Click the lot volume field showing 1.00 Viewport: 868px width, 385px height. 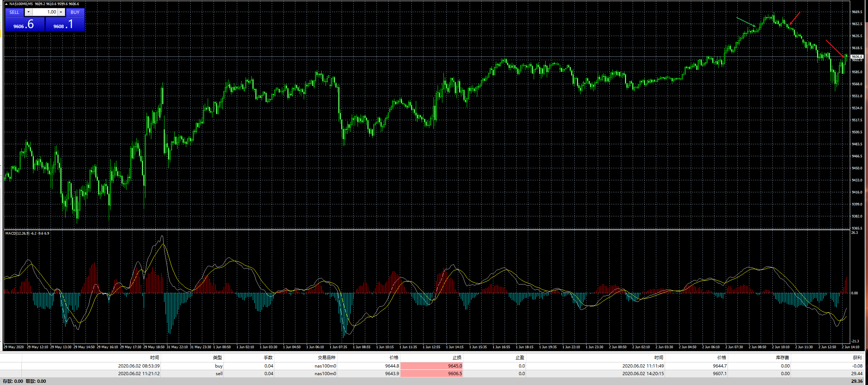point(45,12)
